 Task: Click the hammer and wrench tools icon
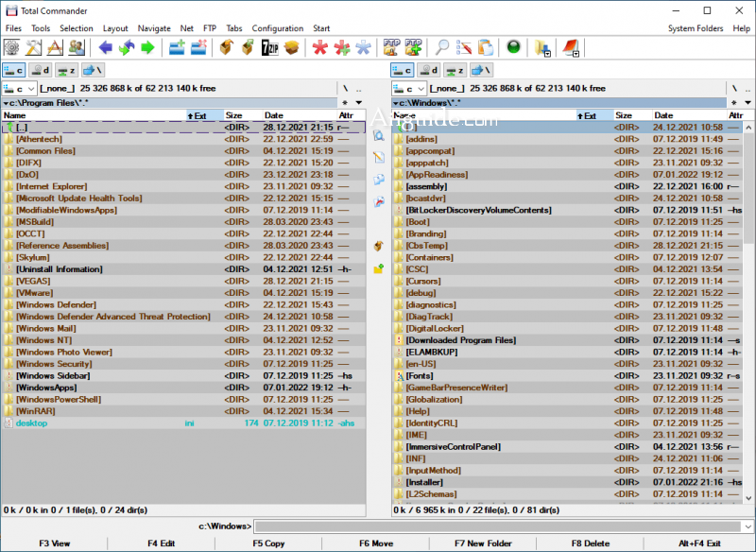pos(33,47)
